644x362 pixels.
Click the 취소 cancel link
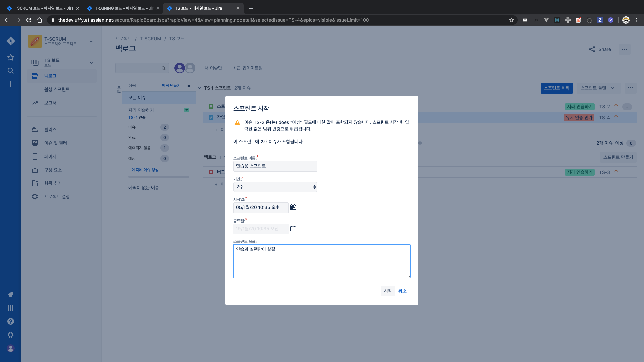click(x=402, y=291)
